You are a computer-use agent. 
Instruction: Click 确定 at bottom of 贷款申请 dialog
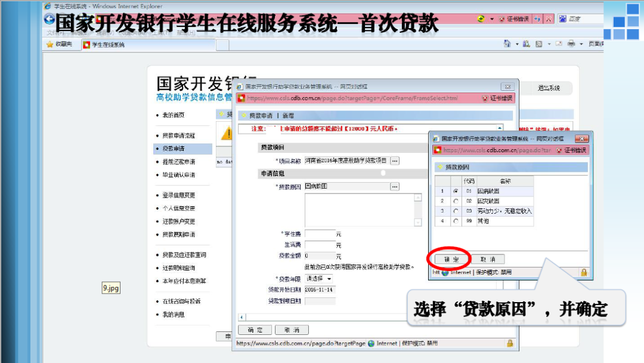point(255,330)
